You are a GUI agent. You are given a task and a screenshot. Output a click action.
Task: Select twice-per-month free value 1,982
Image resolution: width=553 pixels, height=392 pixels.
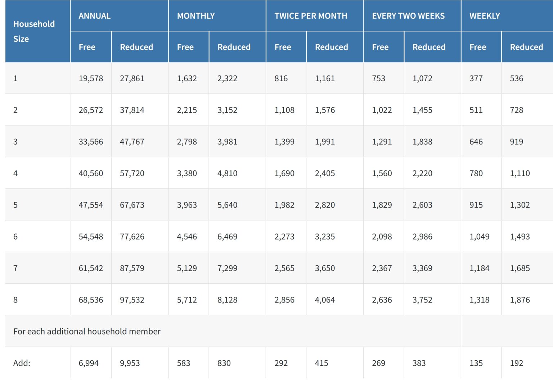click(x=284, y=205)
